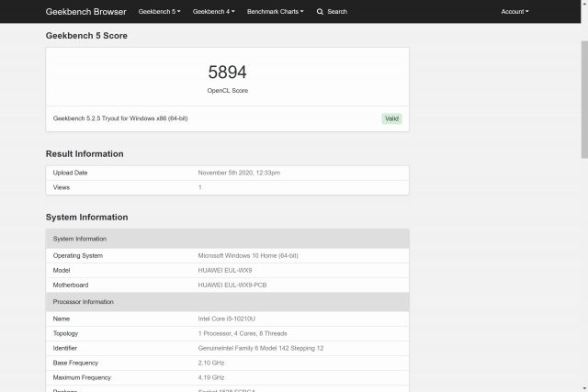This screenshot has height=392, width=588.
Task: Click the Result Information heading
Action: (85, 154)
